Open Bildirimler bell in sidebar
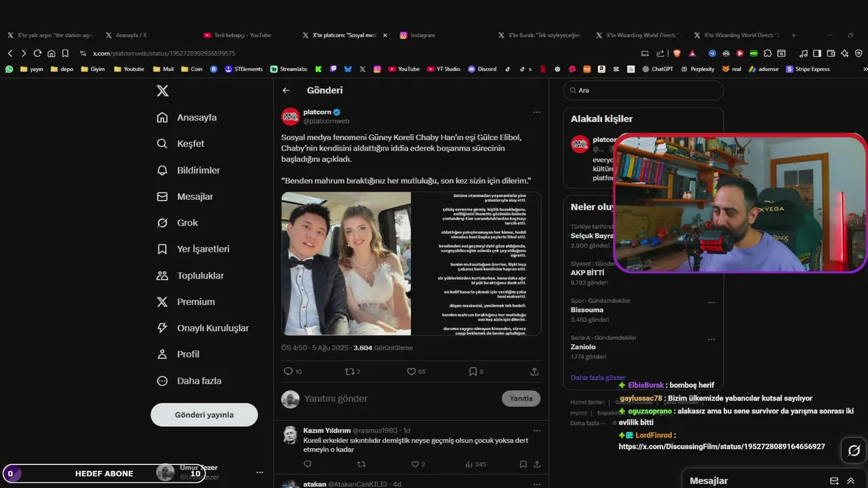The height and width of the screenshot is (488, 868). pyautogui.click(x=162, y=170)
